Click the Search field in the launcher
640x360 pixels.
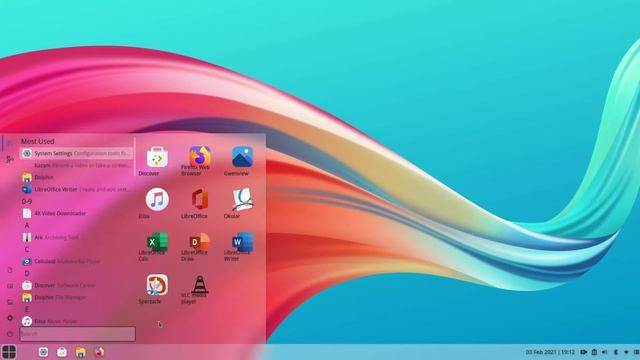[78, 334]
